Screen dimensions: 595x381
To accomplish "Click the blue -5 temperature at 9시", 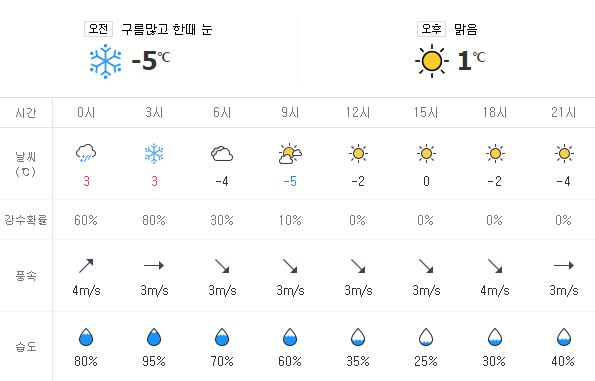I will (290, 181).
